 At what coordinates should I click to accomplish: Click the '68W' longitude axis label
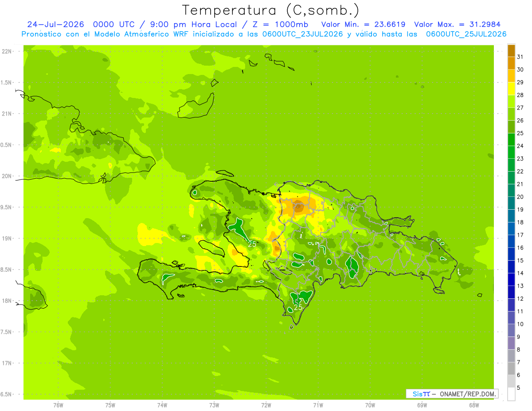click(474, 405)
